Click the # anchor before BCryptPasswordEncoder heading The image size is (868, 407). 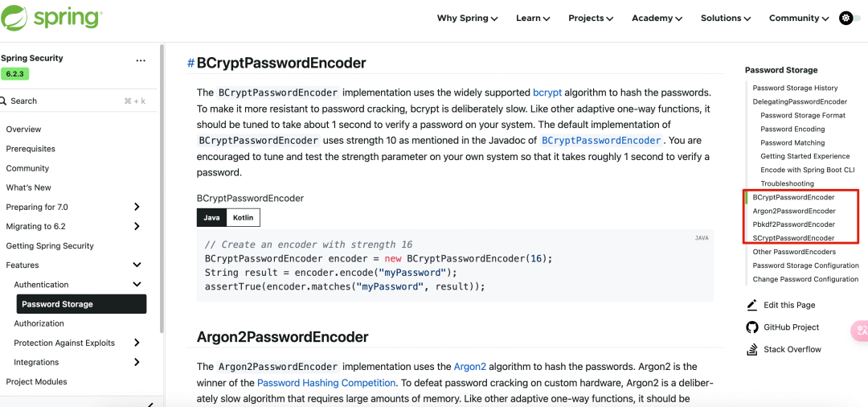click(x=190, y=63)
